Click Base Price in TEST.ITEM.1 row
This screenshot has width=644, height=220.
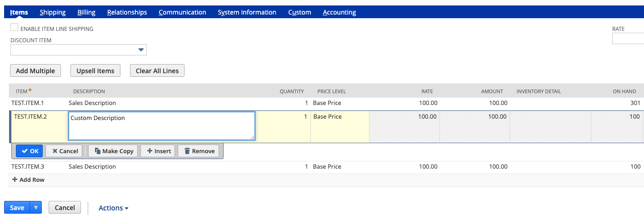[327, 103]
